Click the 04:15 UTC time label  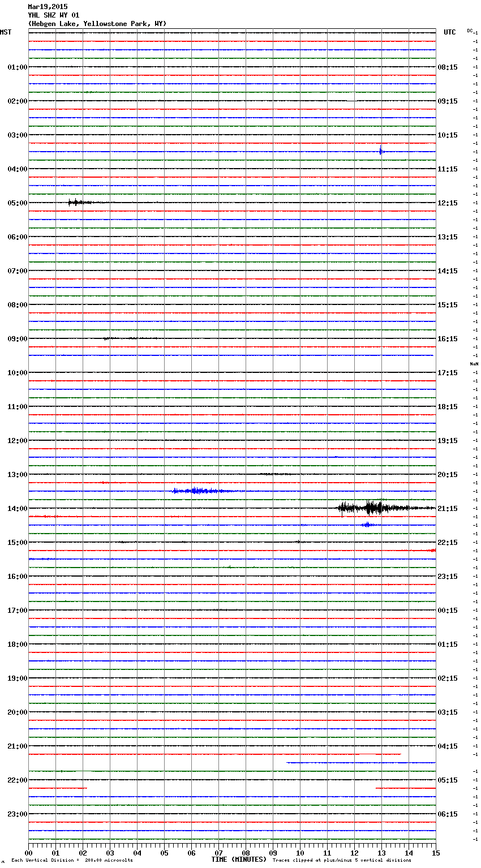(448, 746)
